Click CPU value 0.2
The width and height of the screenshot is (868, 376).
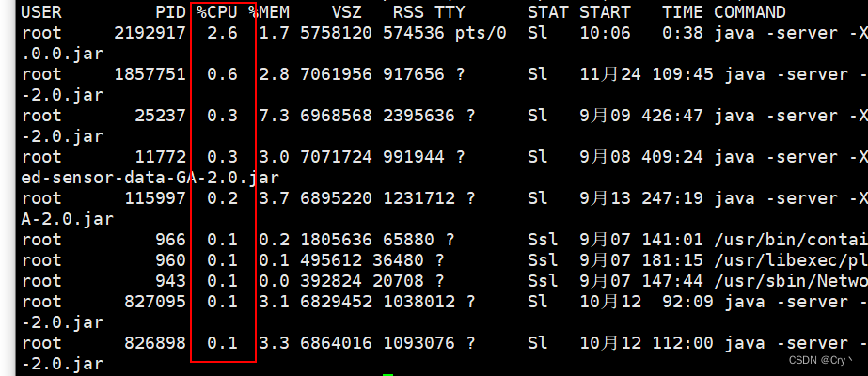223,198
